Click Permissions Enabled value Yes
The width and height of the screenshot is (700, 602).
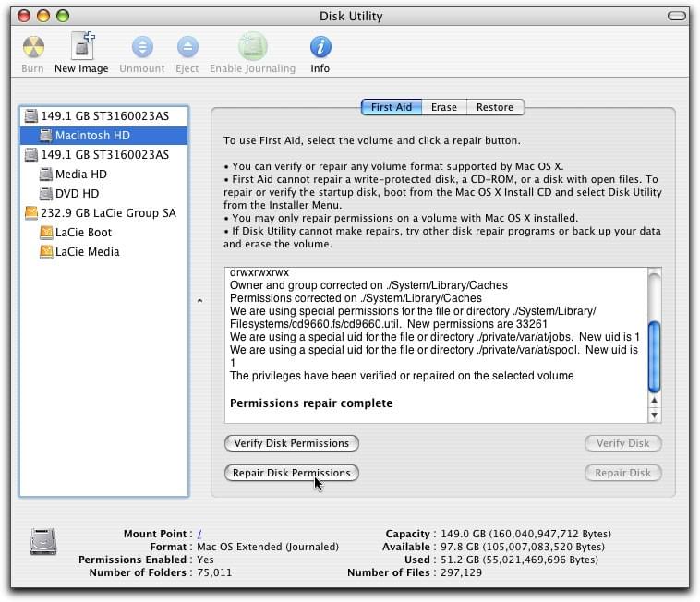tap(205, 560)
